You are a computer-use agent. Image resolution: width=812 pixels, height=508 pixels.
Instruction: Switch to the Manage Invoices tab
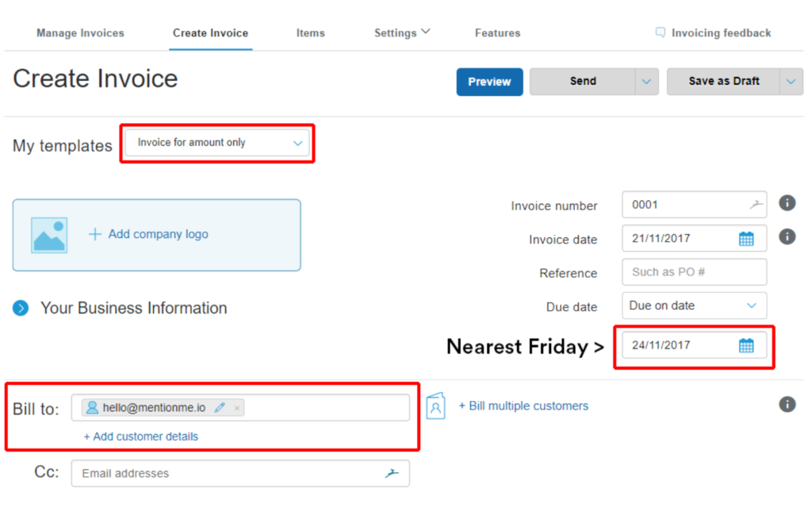(80, 33)
